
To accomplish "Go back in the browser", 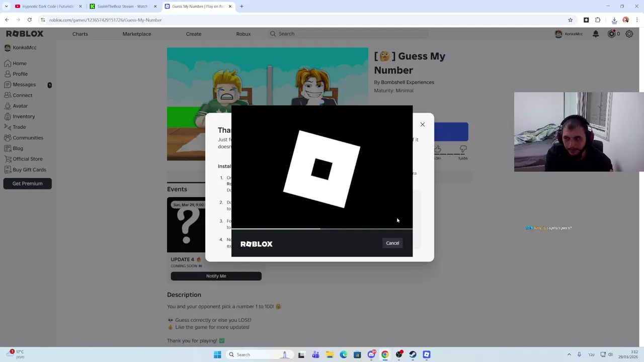I will click(7, 20).
